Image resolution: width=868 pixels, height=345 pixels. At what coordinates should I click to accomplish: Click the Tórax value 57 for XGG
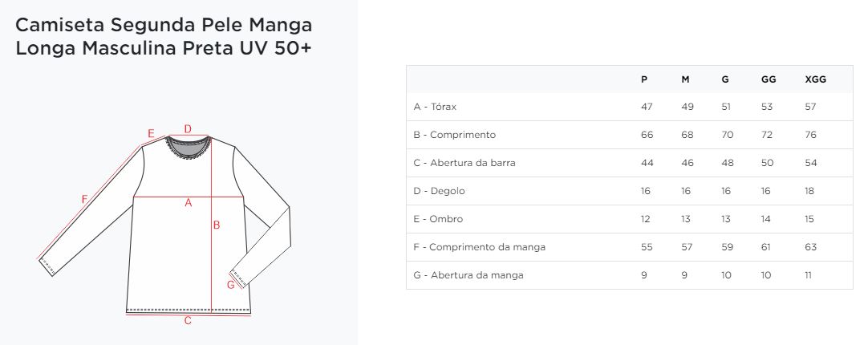pos(810,107)
